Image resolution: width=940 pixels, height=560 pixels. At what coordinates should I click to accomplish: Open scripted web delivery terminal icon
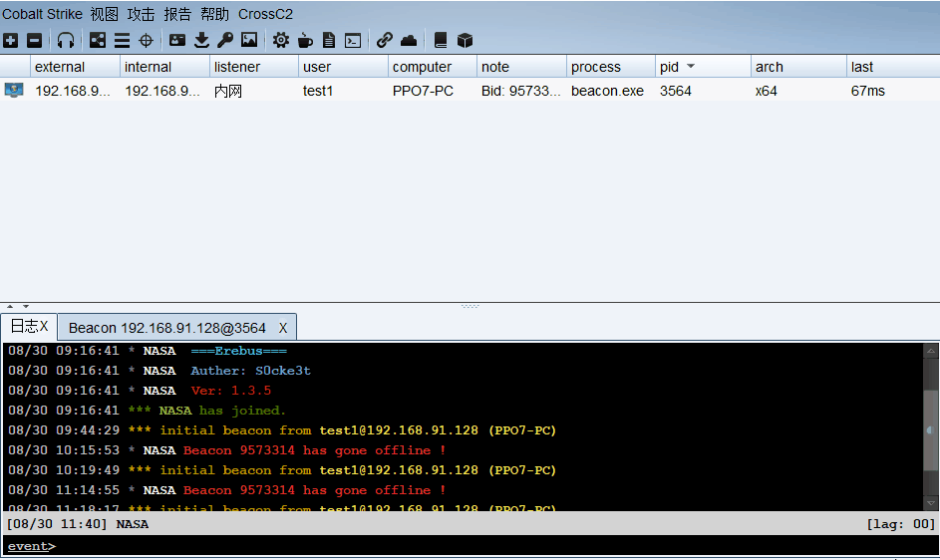click(353, 40)
